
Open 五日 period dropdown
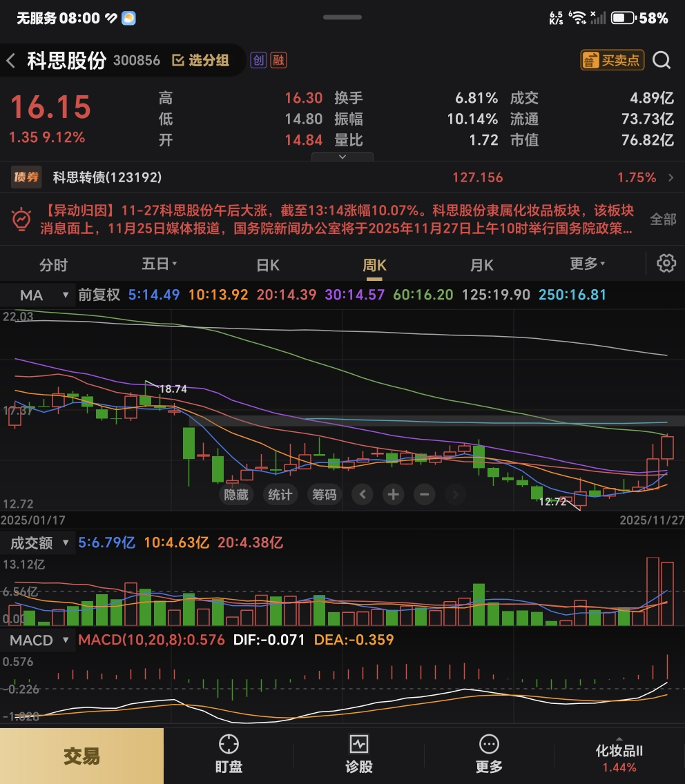coord(159,264)
